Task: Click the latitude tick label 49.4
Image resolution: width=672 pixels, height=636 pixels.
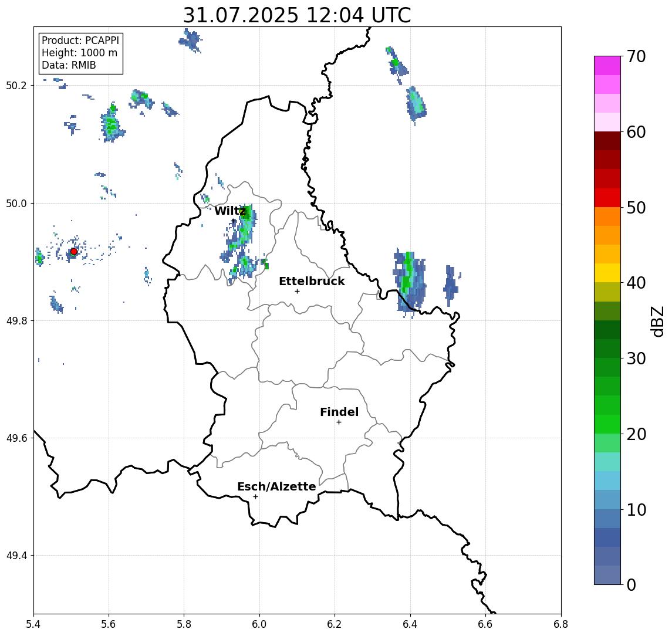Action: coord(16,556)
